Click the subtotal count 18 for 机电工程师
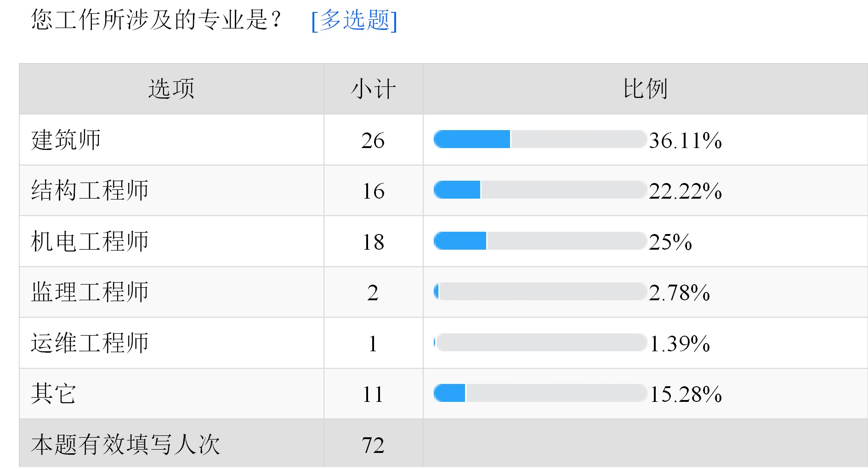 point(373,242)
